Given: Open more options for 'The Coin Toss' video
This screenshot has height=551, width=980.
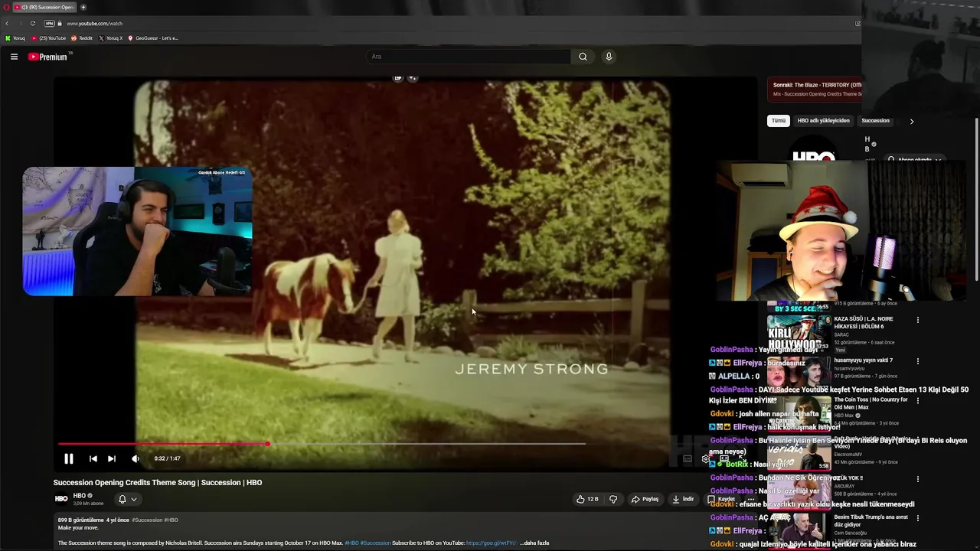Looking at the screenshot, I should (x=918, y=400).
